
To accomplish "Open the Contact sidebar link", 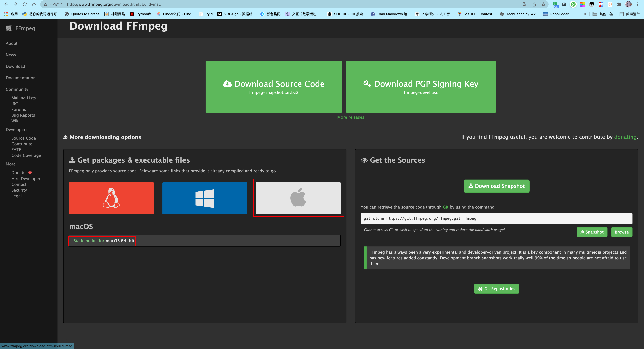I will (19, 184).
